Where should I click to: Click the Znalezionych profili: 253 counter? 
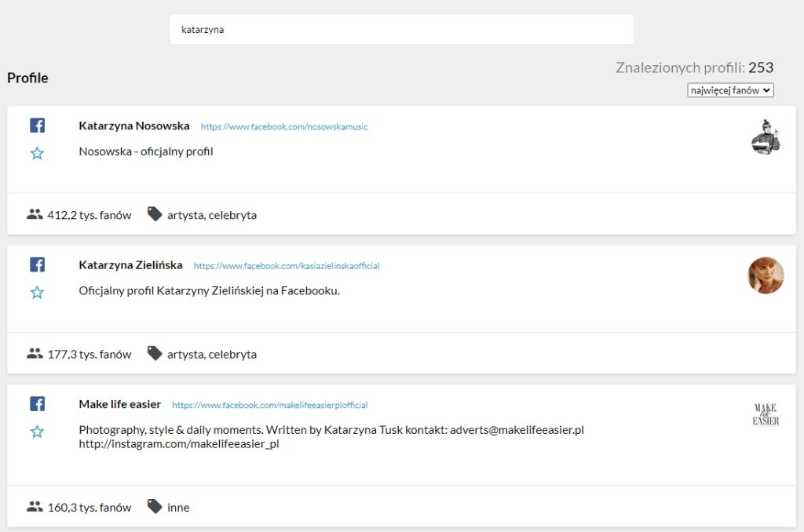click(694, 67)
